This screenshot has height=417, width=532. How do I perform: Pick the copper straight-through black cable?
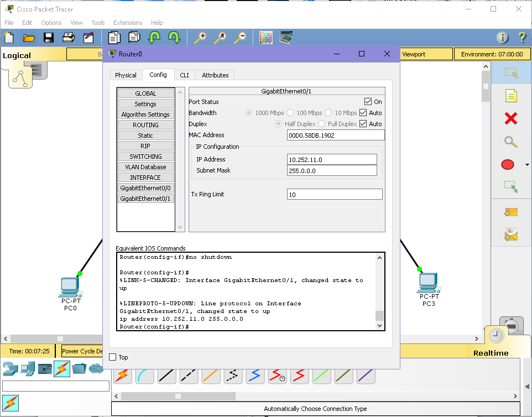coord(166,376)
